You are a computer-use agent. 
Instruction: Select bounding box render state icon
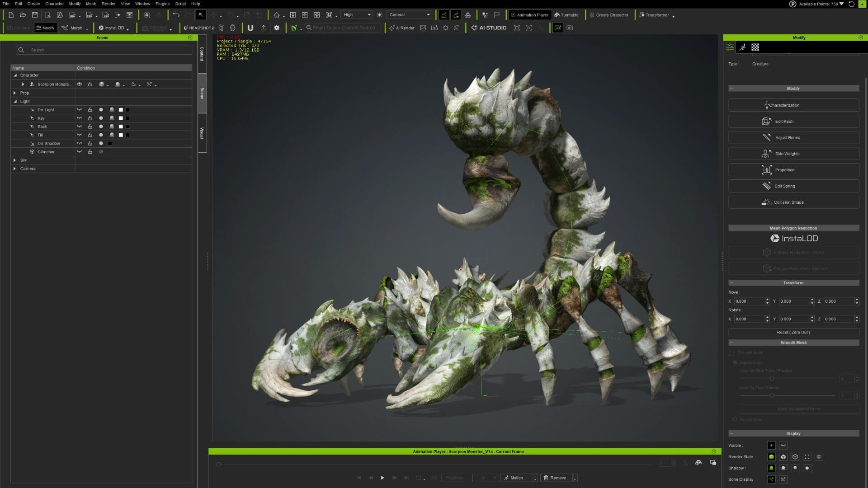[807, 457]
